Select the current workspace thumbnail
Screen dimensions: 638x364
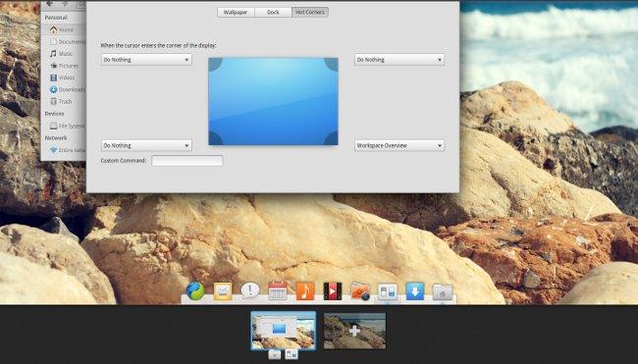(x=284, y=331)
